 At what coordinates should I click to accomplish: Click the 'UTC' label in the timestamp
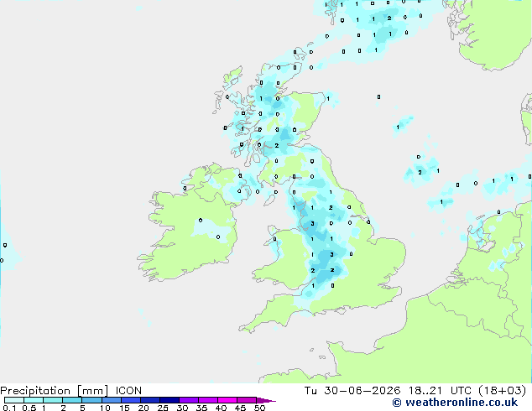tap(461, 391)
